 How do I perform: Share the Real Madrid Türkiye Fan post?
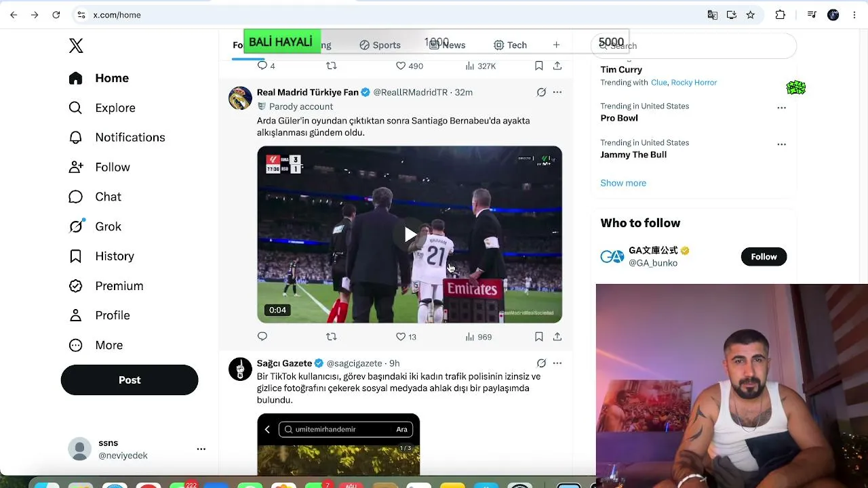(557, 337)
